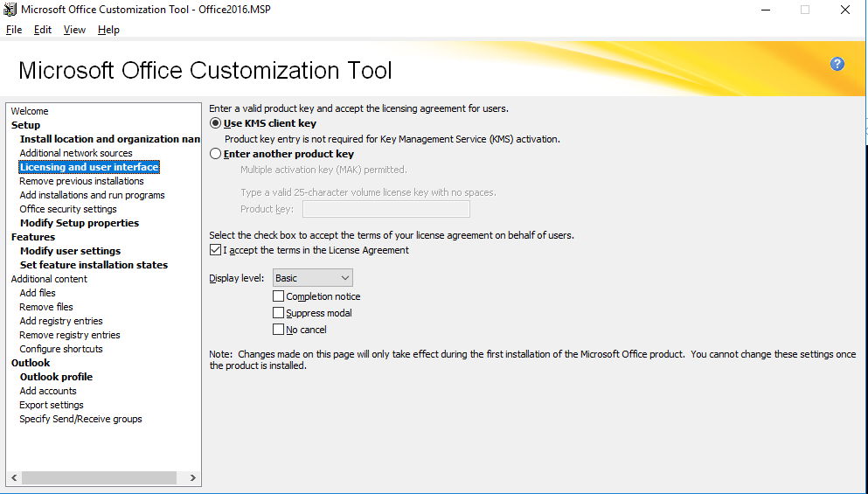Click the navigation pane horizontal scrollbar thumb
The image size is (868, 494).
[x=99, y=477]
